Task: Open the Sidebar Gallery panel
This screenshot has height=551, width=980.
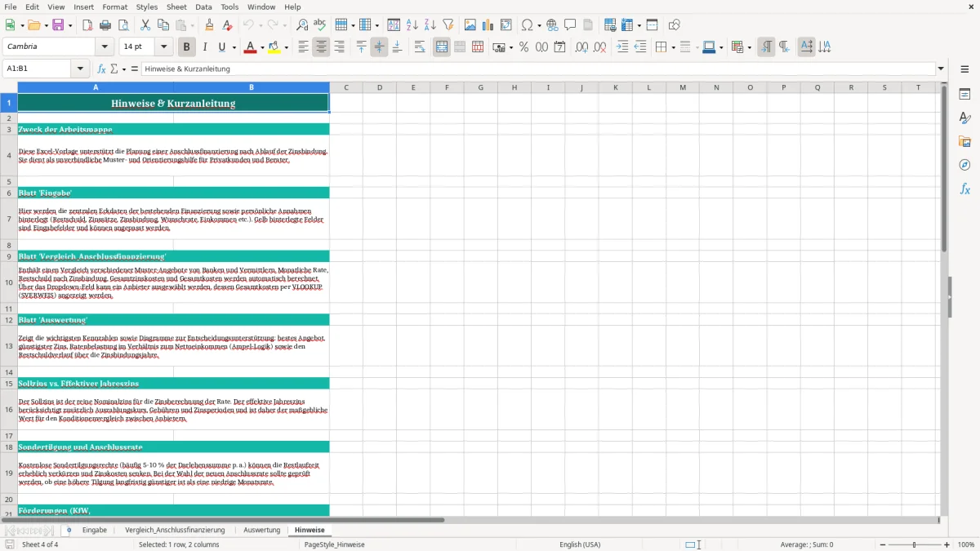Action: point(964,141)
